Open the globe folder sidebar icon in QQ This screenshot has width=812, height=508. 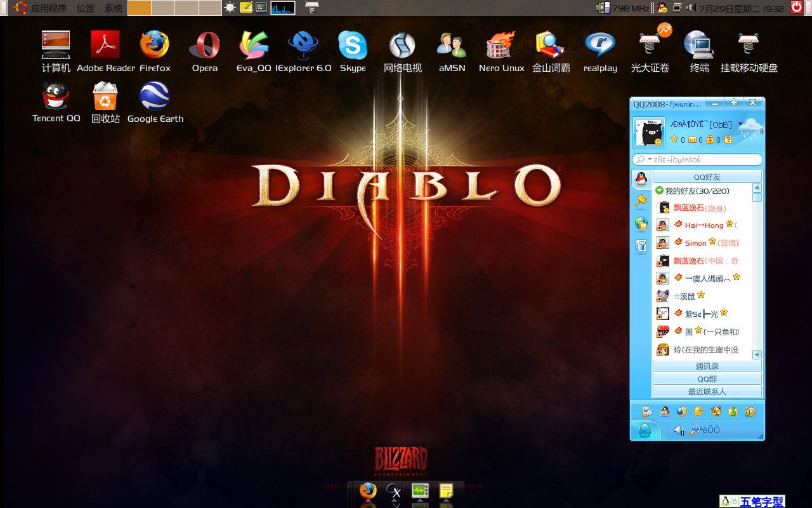(x=641, y=224)
